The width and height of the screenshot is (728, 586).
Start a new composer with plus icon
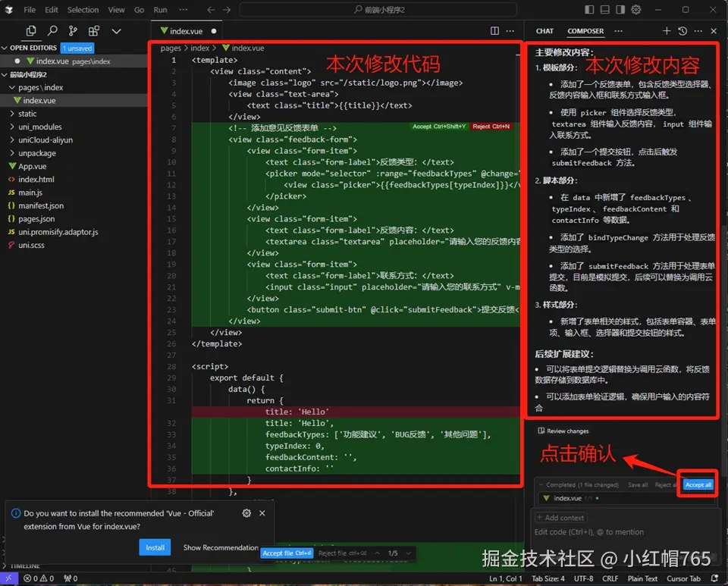667,31
